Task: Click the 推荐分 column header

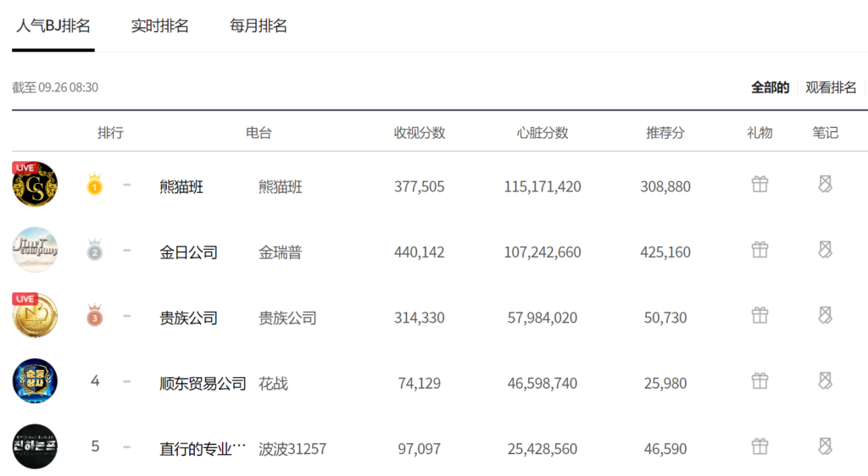Action: (665, 133)
